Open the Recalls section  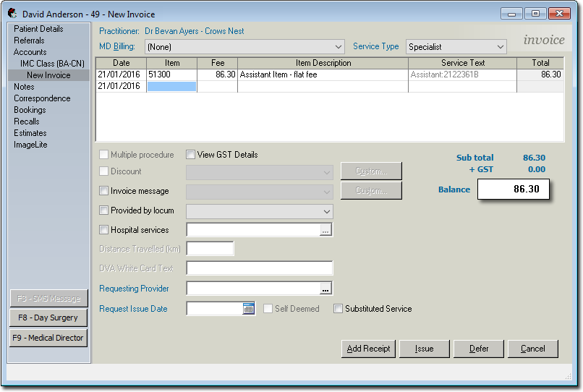[x=27, y=122]
